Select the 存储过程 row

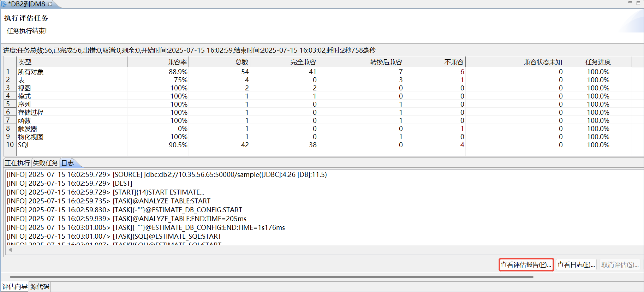tap(318, 112)
